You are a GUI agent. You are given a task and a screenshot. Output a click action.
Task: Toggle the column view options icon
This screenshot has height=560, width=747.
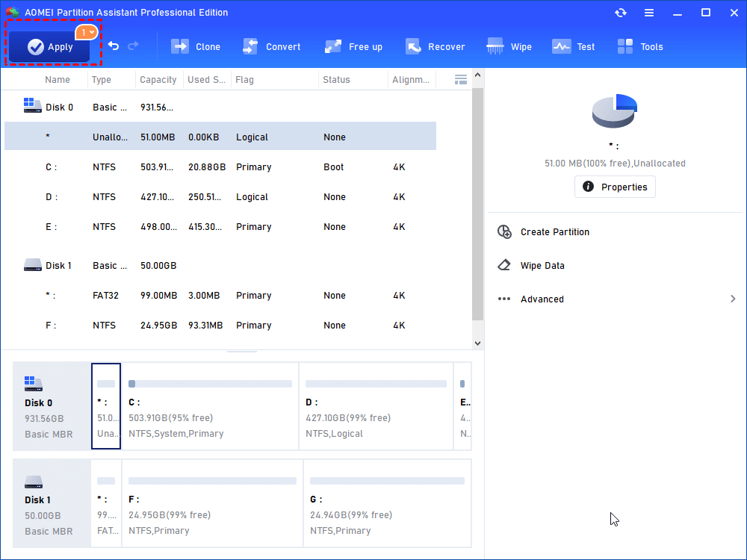461,80
